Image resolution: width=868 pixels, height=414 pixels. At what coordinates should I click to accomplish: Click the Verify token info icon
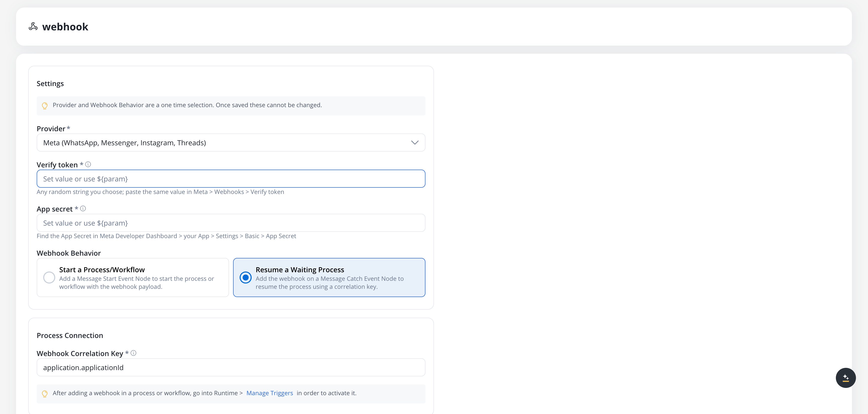pos(88,164)
